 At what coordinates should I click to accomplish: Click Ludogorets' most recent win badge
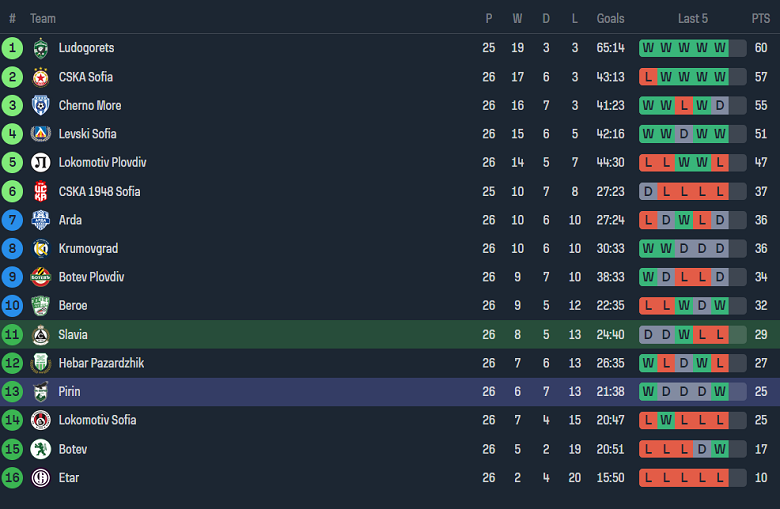click(720, 48)
